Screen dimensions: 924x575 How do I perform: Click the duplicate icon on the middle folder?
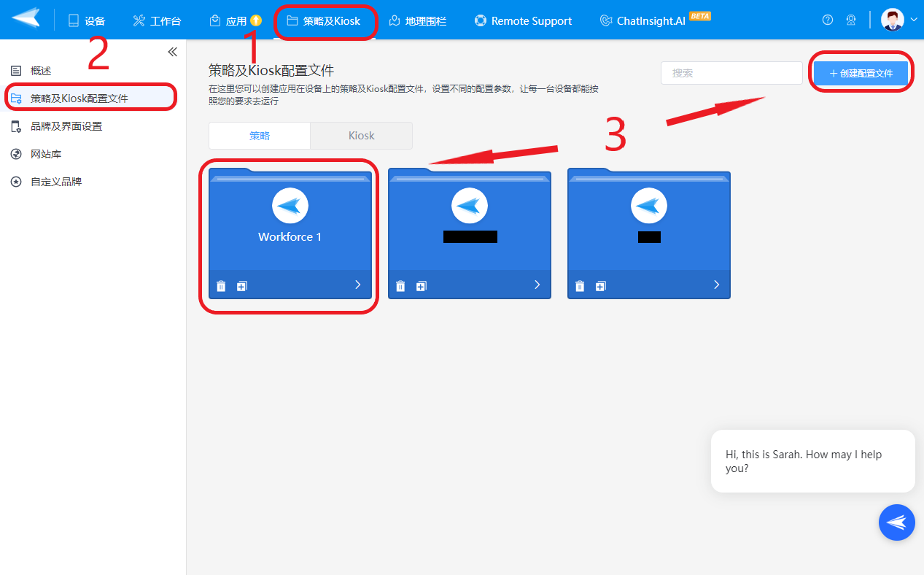pos(422,285)
